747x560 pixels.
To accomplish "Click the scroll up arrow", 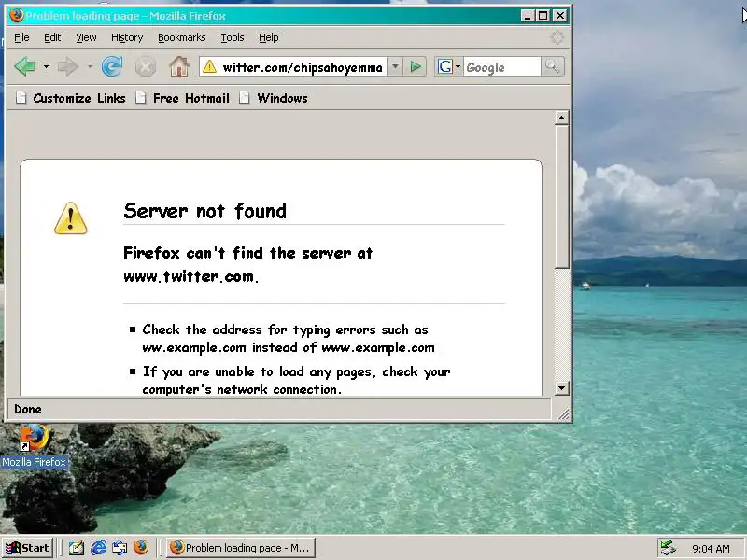I will [x=562, y=118].
